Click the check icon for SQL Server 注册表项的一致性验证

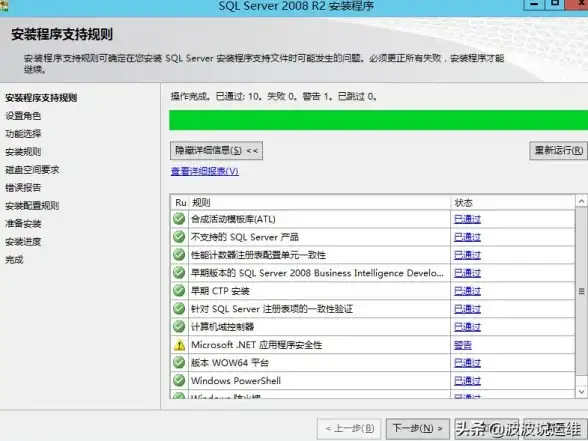pos(179,309)
